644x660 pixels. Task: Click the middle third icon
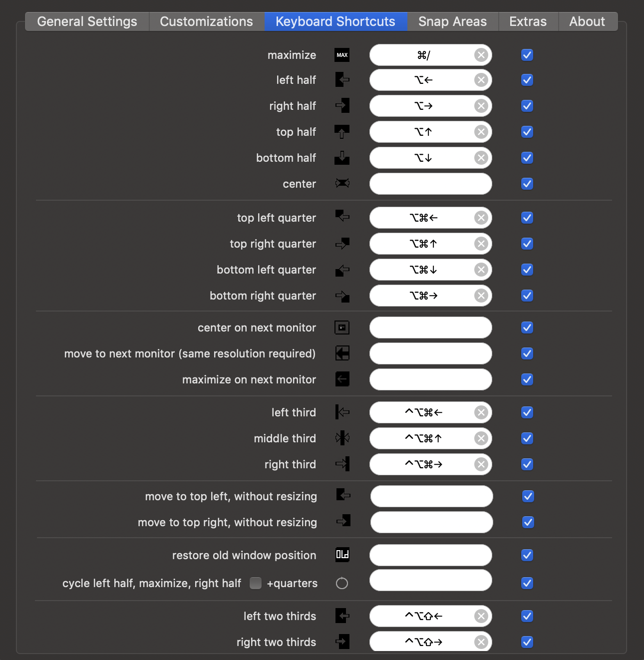coord(342,438)
